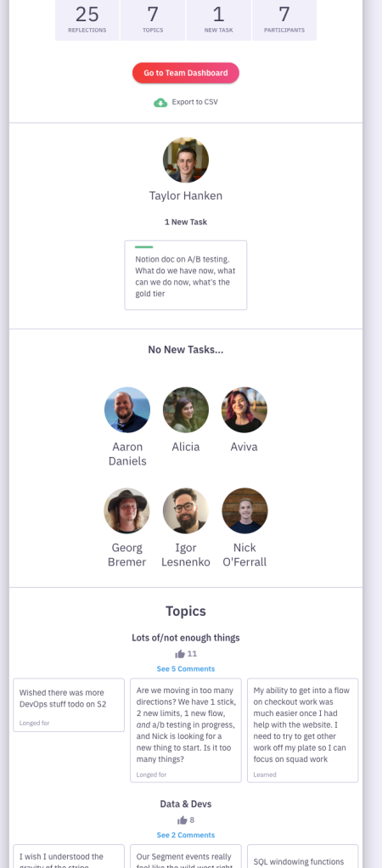This screenshot has height=868, width=382.
Task: Open 'Are we moving in too many directions' card
Action: 185,730
